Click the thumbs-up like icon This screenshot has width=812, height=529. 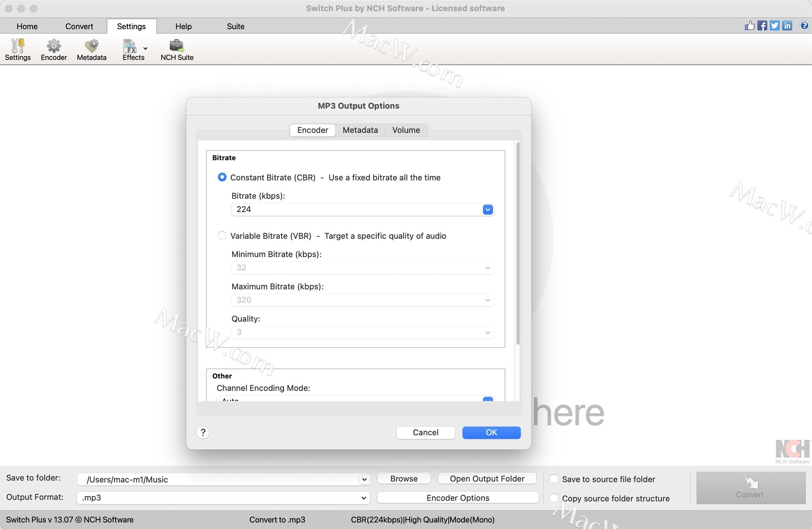coord(749,26)
